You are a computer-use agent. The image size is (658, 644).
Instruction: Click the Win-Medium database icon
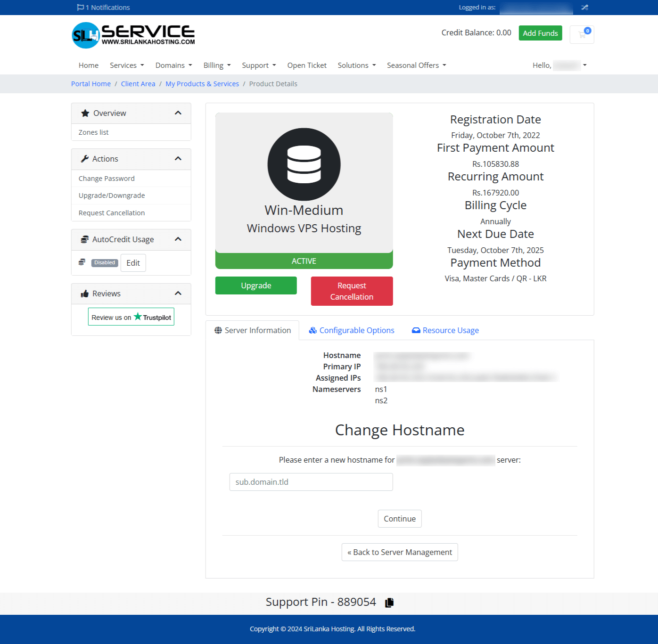(x=304, y=164)
